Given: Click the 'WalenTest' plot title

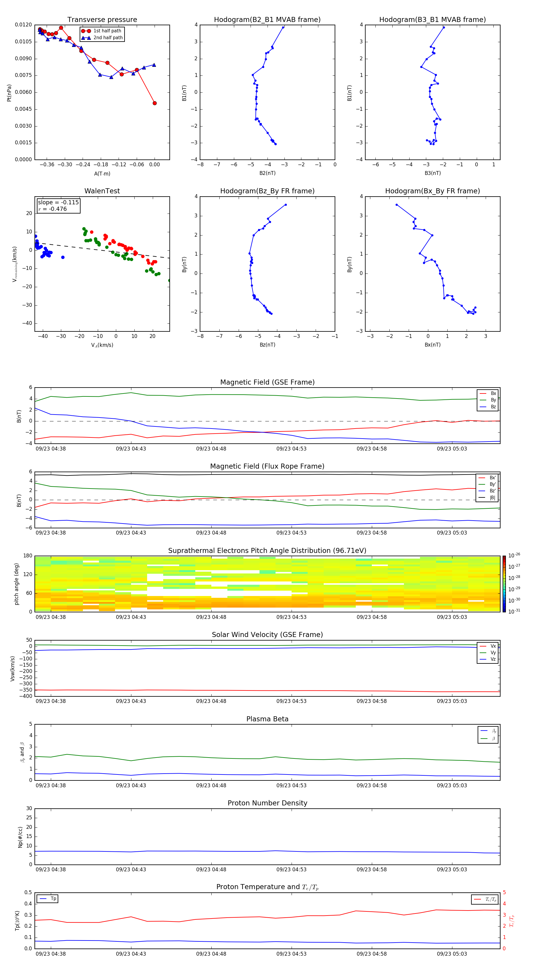Looking at the screenshot, I should (102, 191).
